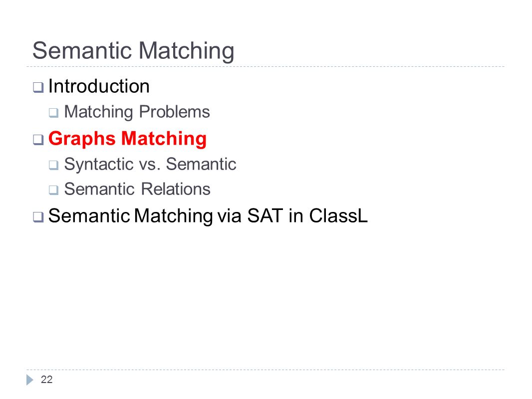Click the triangle arrow in the footer
The image size is (532, 399).
(30, 380)
